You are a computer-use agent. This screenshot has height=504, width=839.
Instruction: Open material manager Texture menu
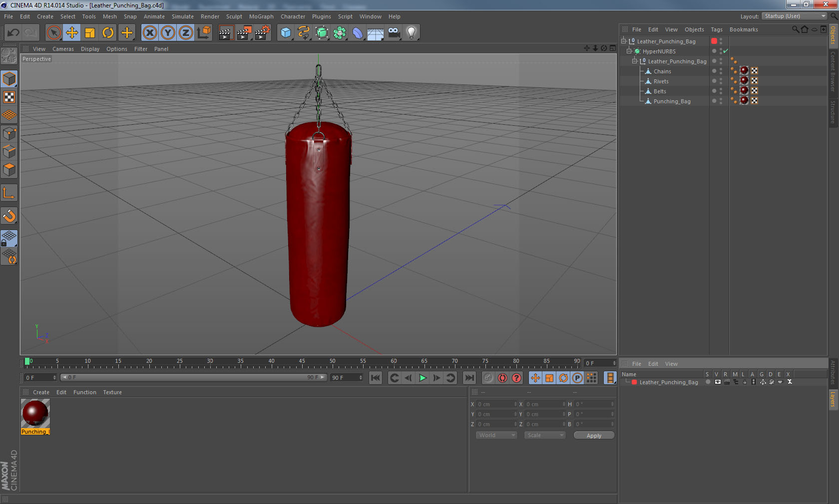coord(112,392)
